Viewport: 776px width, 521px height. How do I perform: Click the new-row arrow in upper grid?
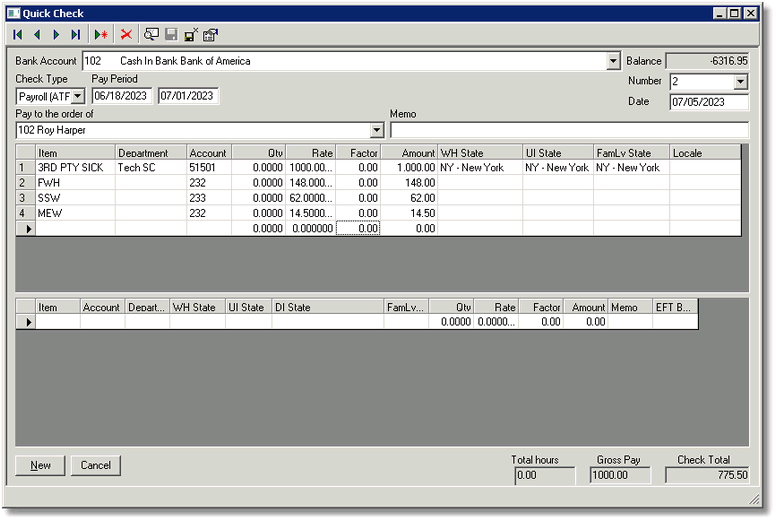point(26,229)
